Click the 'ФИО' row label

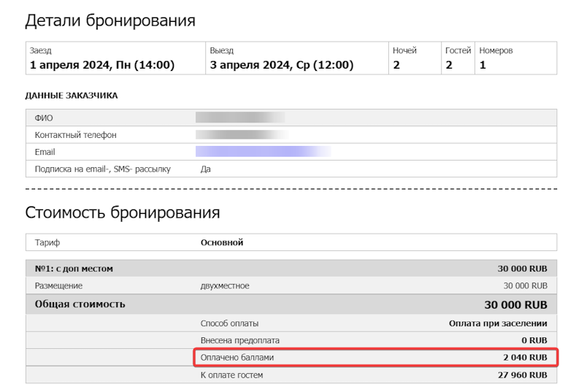(x=44, y=118)
